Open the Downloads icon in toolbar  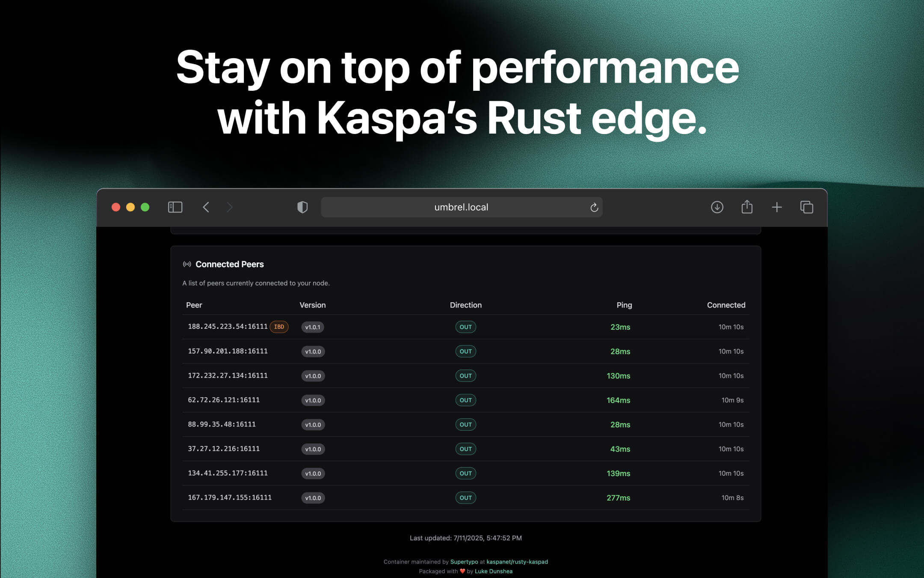pos(717,207)
